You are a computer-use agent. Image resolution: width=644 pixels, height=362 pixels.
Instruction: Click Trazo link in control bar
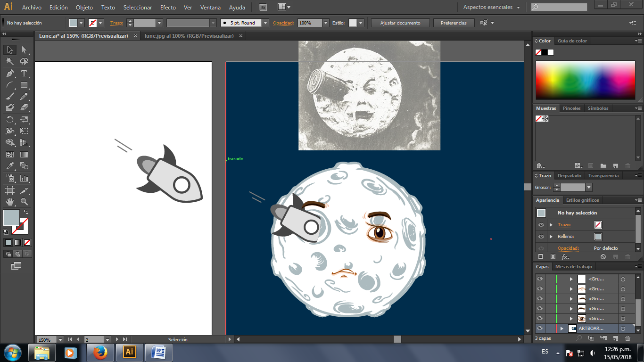click(116, 23)
